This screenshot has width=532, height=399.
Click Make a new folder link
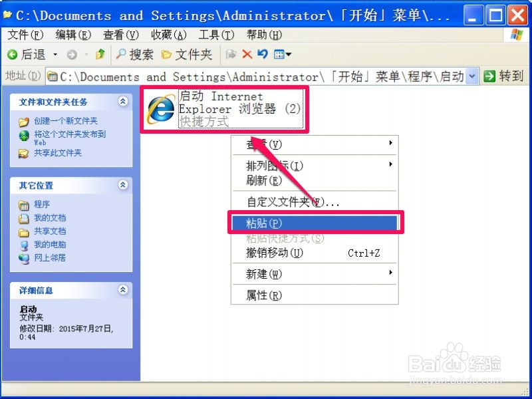tap(65, 121)
